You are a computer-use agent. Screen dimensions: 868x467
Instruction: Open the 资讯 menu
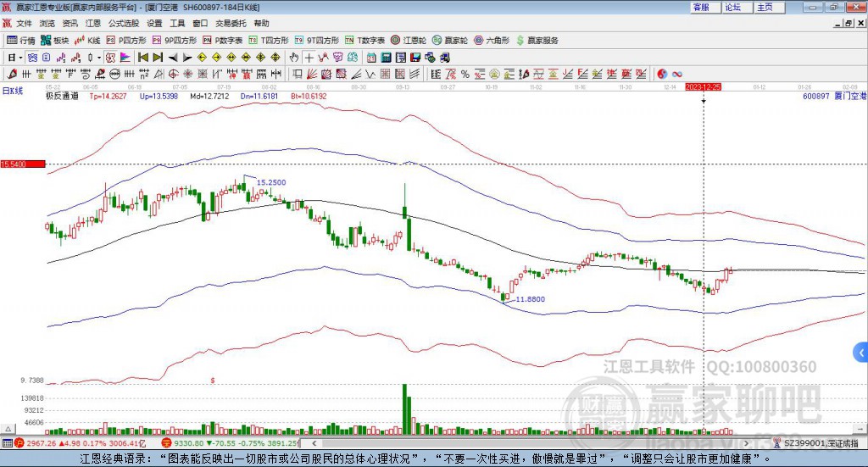pos(70,23)
